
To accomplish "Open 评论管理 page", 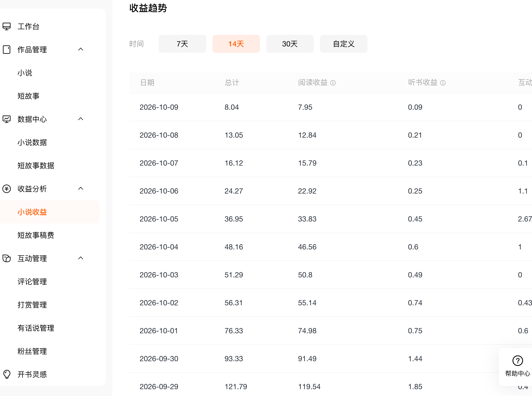I will coord(32,282).
